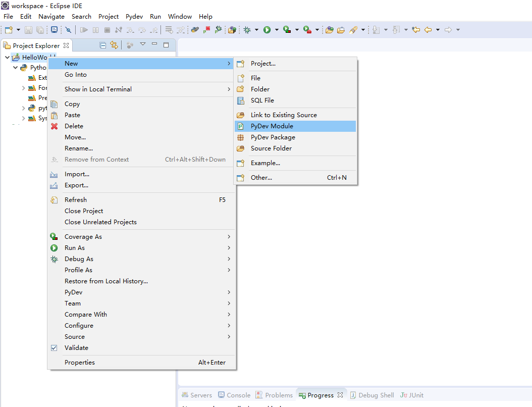Click the Step Over icon
The height and width of the screenshot is (407, 532).
[142, 30]
